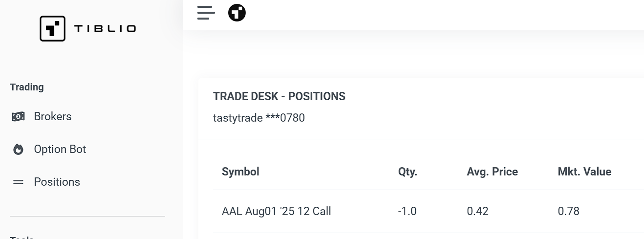This screenshot has width=644, height=239.
Task: Click the TIBLIO wordmark text
Action: [x=105, y=29]
